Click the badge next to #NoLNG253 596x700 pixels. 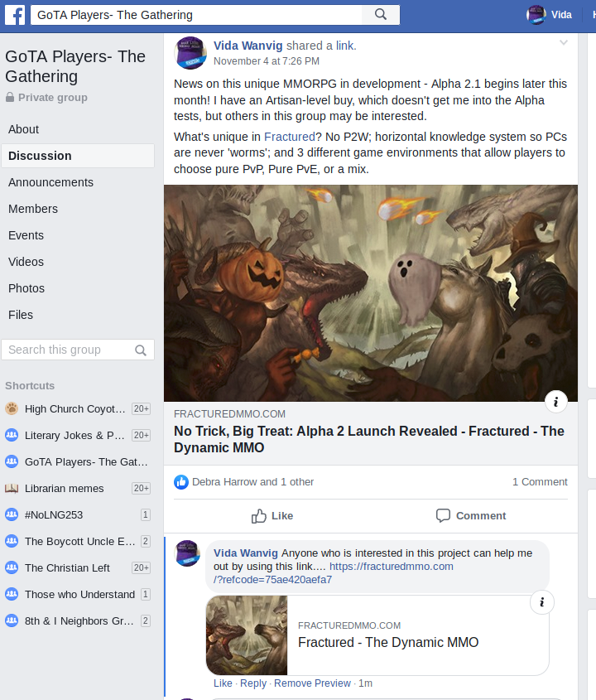tap(146, 514)
